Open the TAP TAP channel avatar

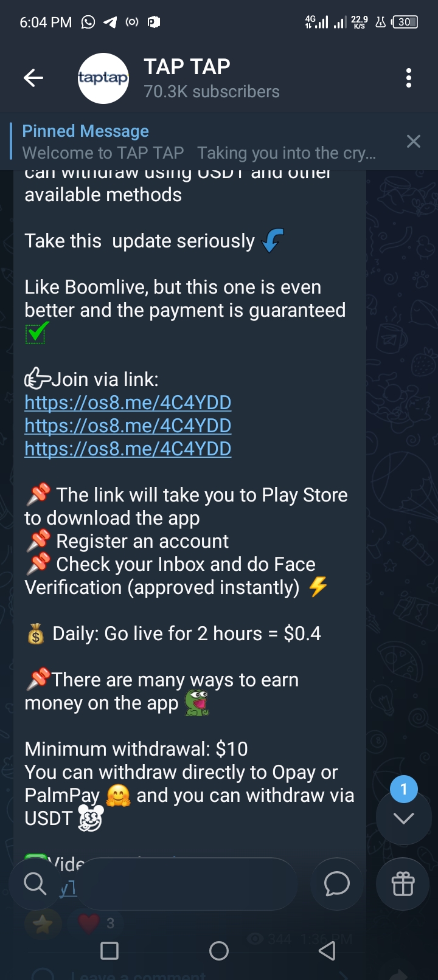click(103, 78)
